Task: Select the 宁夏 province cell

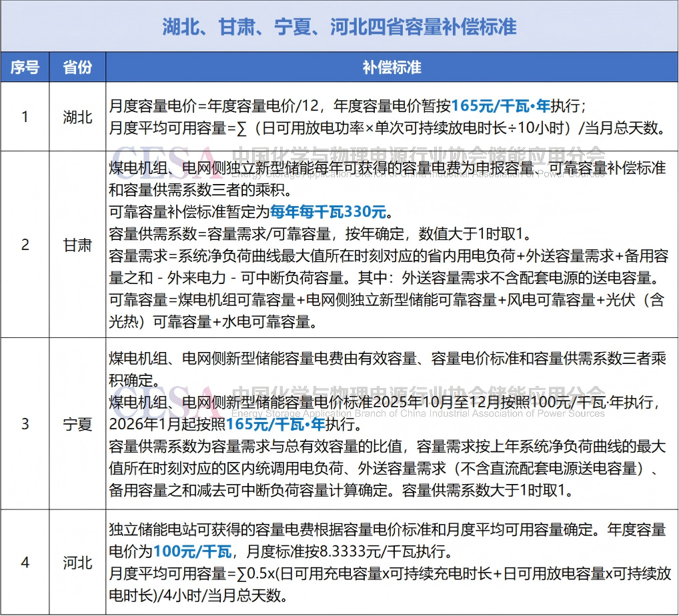Action: 77,424
